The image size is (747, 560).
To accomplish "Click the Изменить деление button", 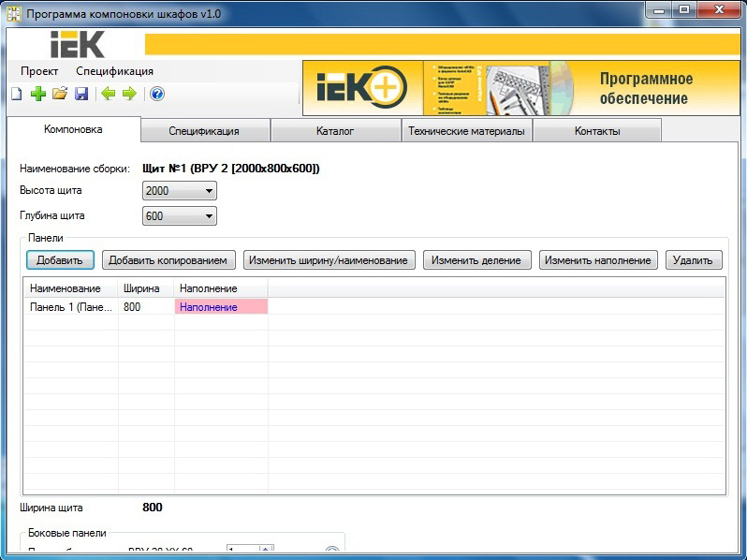I will coord(477,260).
